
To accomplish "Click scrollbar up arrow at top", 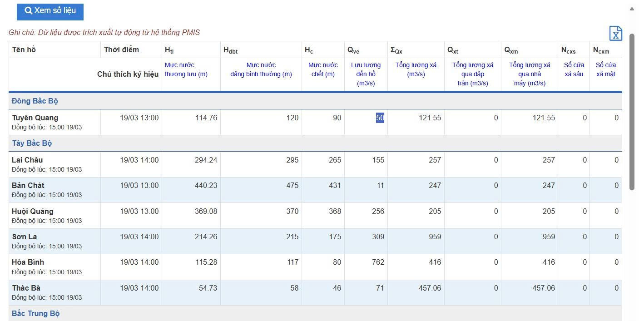I will point(631,8).
